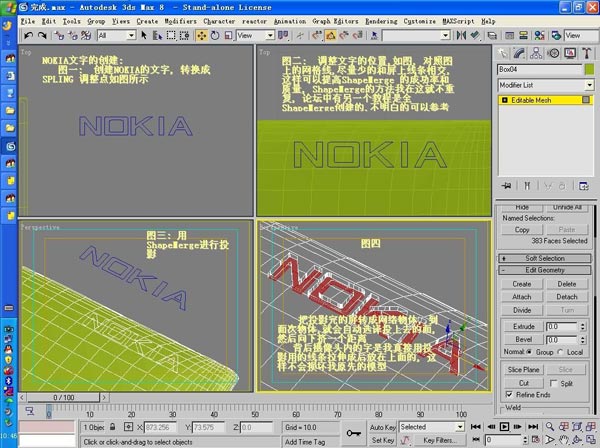The width and height of the screenshot is (600, 448).
Task: Collapse the Edit Geometry rollout
Action: pyautogui.click(x=545, y=270)
